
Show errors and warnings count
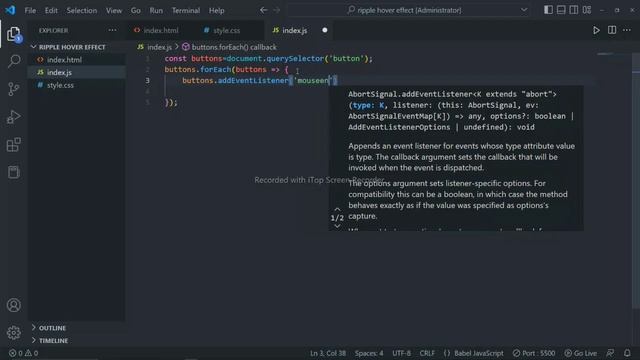[x=23, y=353]
